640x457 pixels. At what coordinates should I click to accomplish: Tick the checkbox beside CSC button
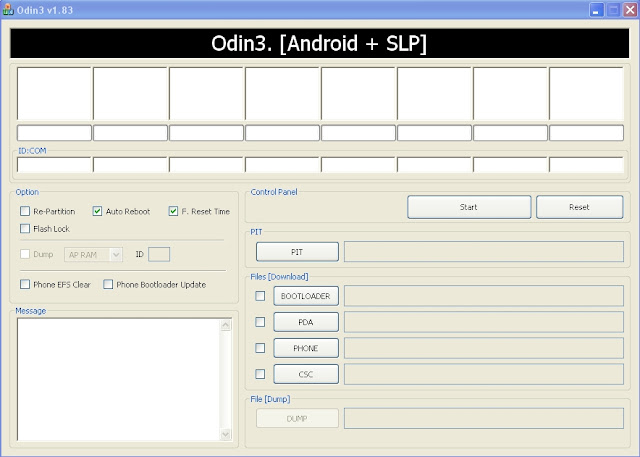pos(260,374)
